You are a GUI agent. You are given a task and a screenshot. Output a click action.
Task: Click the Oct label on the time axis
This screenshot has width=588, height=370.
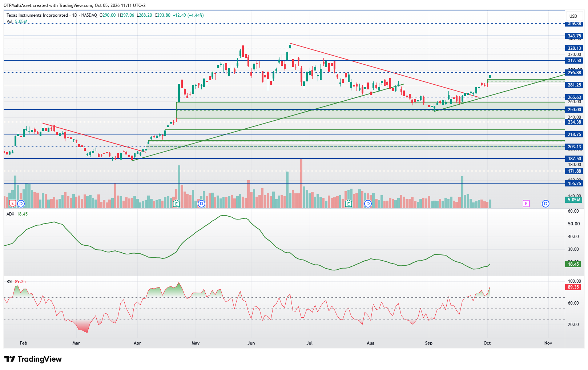487,343
